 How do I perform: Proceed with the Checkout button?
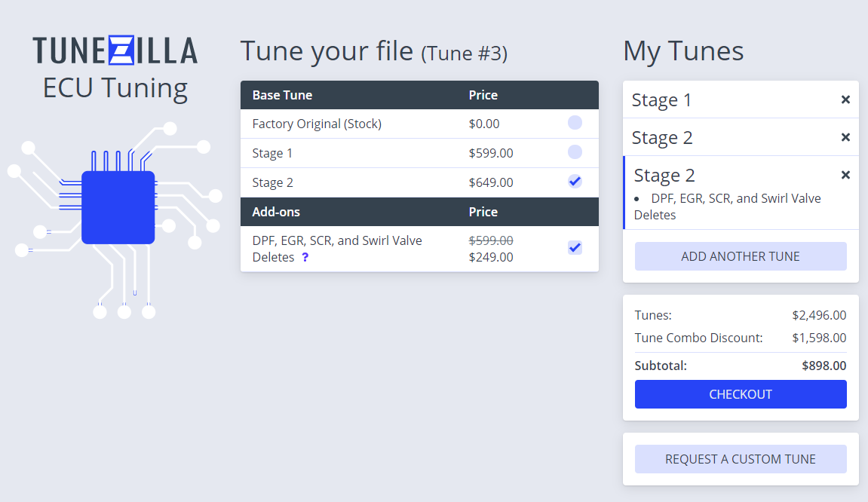pos(740,394)
